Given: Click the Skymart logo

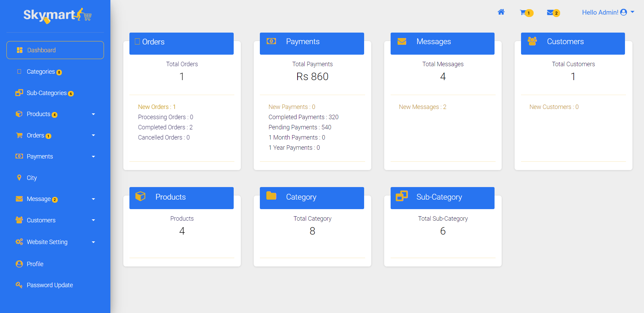Looking at the screenshot, I should [x=57, y=16].
